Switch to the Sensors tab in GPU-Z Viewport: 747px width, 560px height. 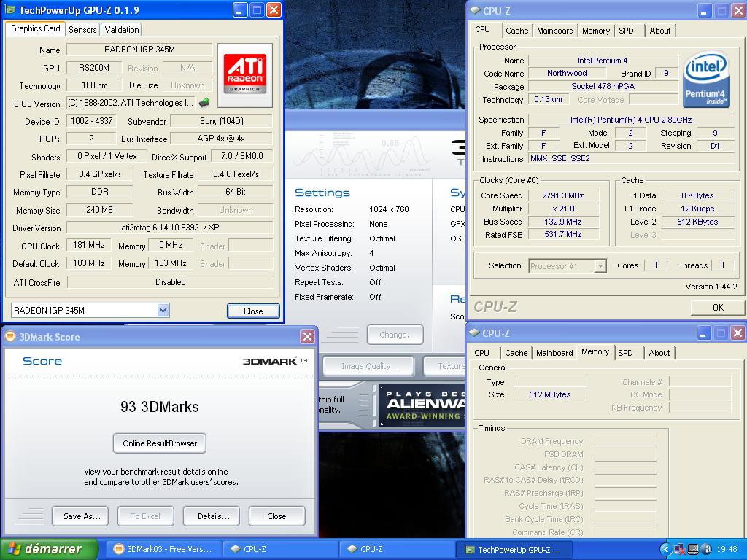(82, 29)
